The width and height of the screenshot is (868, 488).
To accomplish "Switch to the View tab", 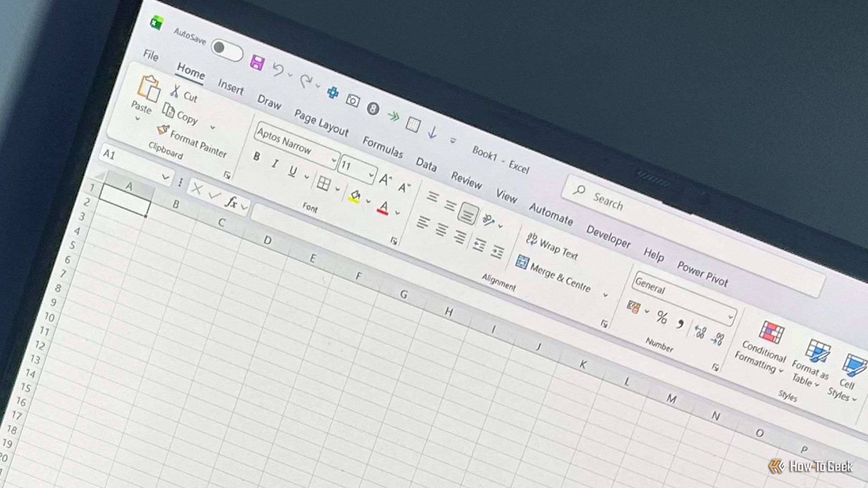I will pyautogui.click(x=506, y=196).
